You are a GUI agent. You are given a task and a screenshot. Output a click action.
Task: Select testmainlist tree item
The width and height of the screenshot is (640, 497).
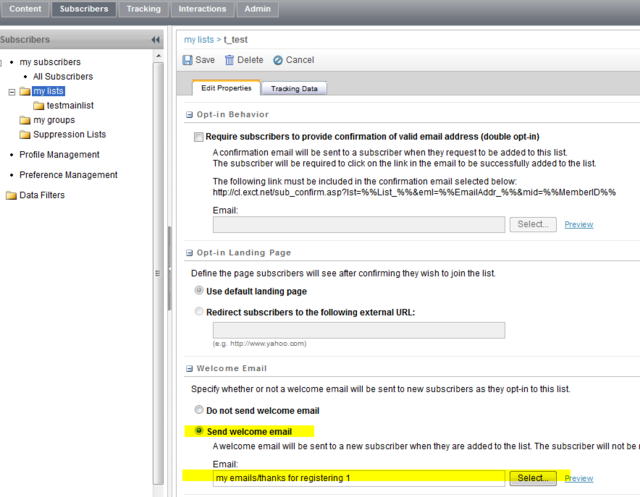pyautogui.click(x=70, y=106)
